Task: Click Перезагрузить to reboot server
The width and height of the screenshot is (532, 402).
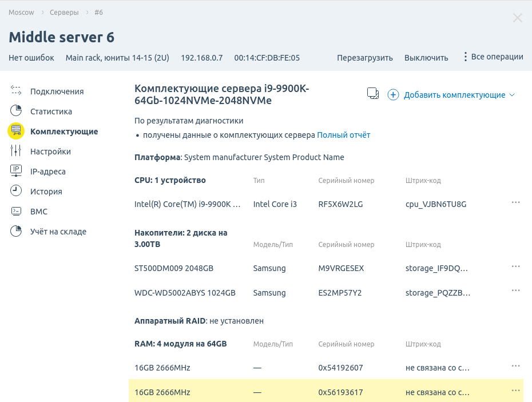Action: pyautogui.click(x=364, y=58)
